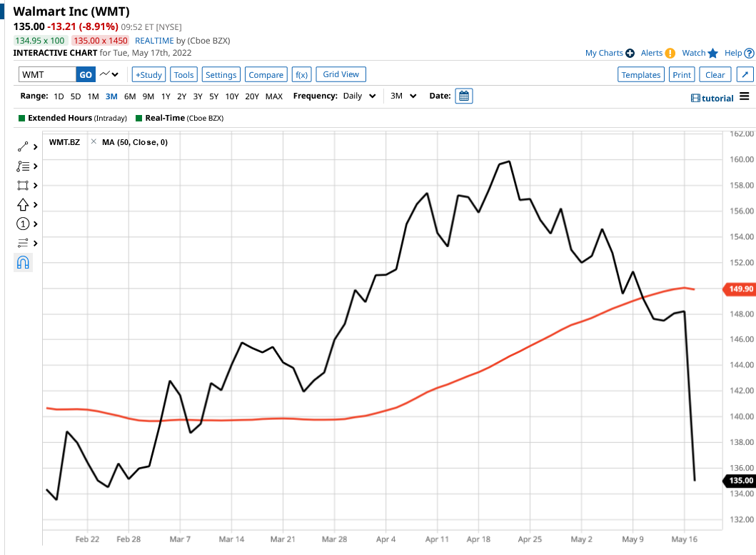
Task: Click the WMT symbol input field
Action: (x=47, y=75)
